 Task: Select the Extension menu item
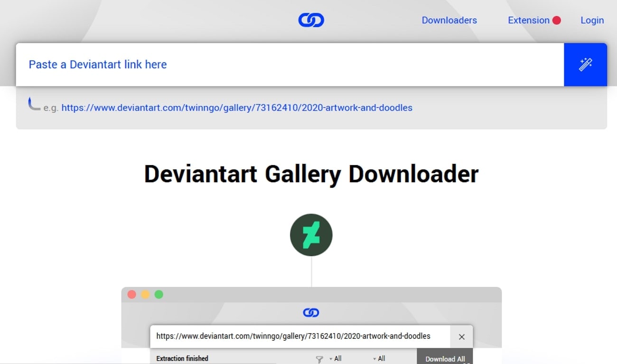(x=528, y=20)
